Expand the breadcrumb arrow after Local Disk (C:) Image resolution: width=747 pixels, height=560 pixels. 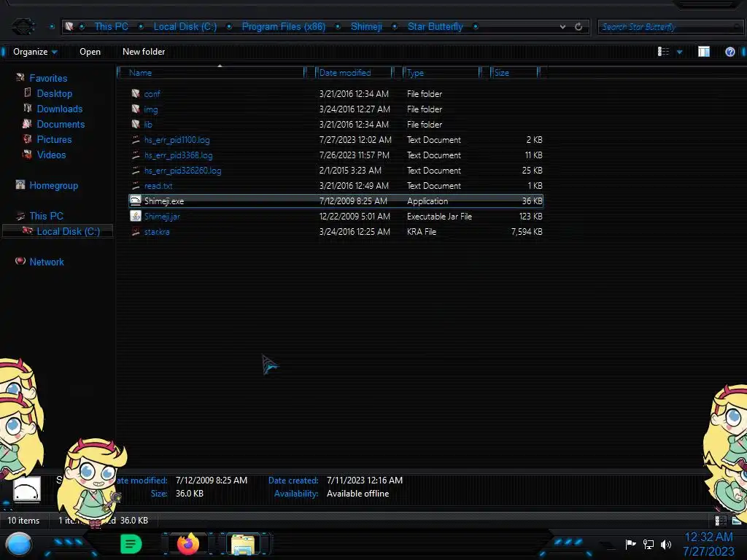click(x=229, y=27)
